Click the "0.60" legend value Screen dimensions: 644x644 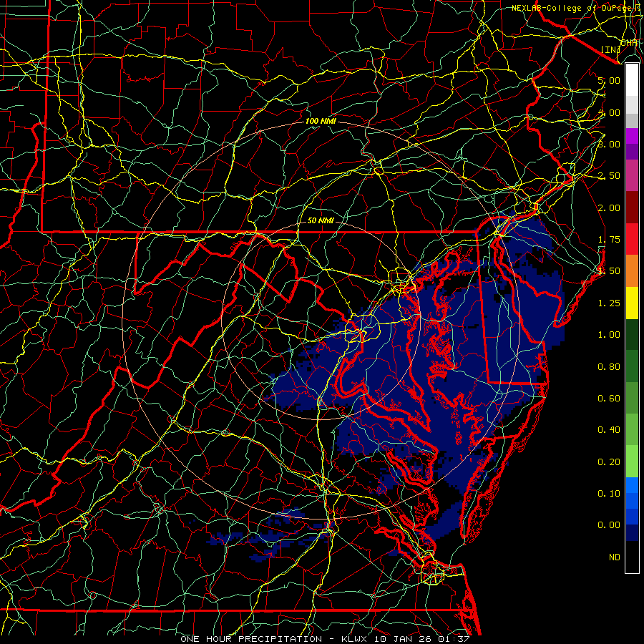[x=609, y=399]
